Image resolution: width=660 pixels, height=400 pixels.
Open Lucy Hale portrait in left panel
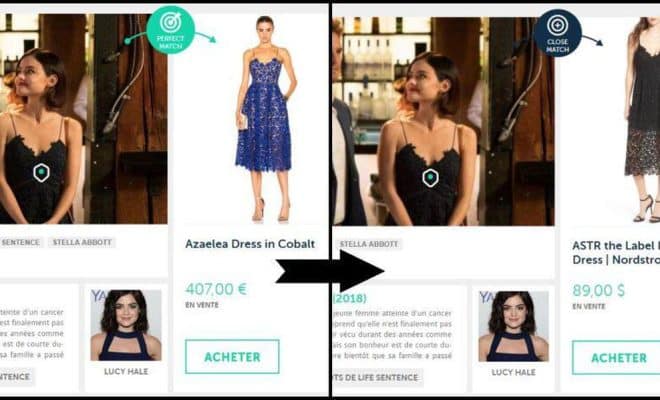[126, 325]
